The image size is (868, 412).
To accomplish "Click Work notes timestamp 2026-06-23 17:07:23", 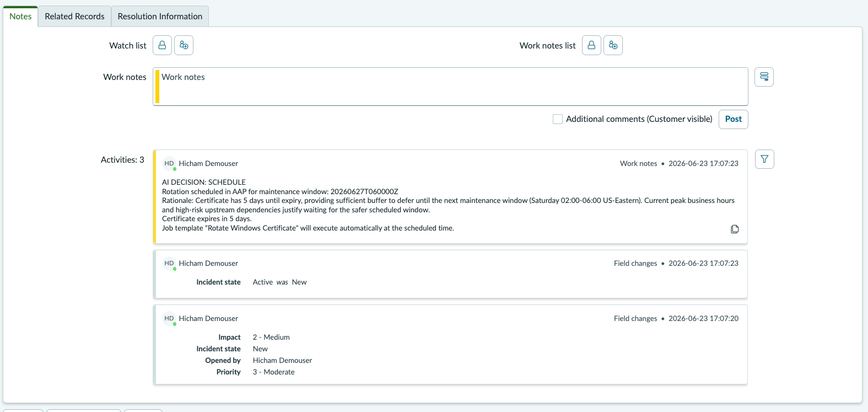I will 703,163.
